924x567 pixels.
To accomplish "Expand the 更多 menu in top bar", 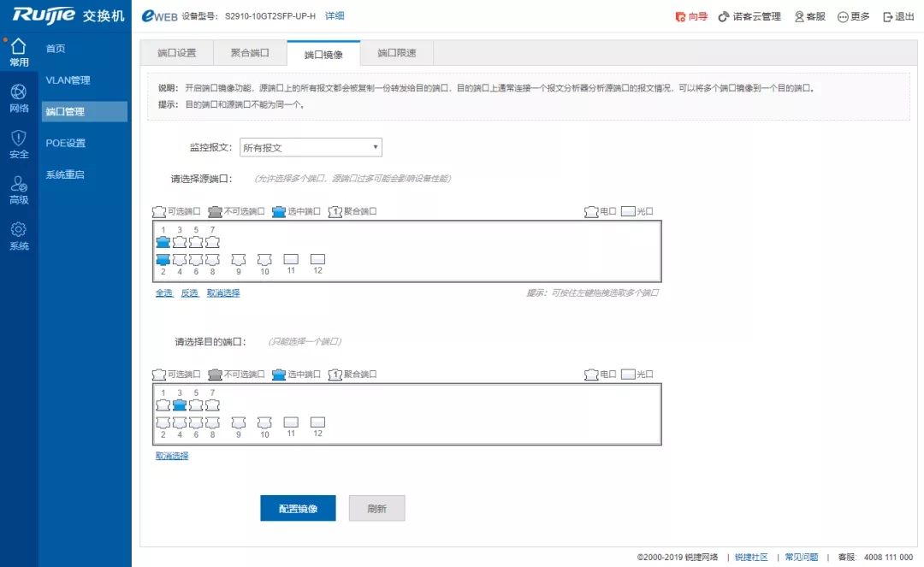I will [x=853, y=16].
